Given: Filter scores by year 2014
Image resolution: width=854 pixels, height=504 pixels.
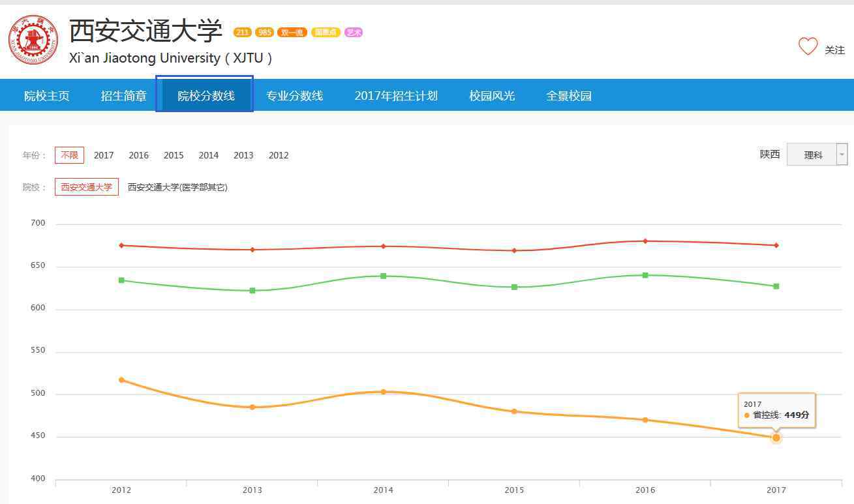Looking at the screenshot, I should (x=209, y=155).
